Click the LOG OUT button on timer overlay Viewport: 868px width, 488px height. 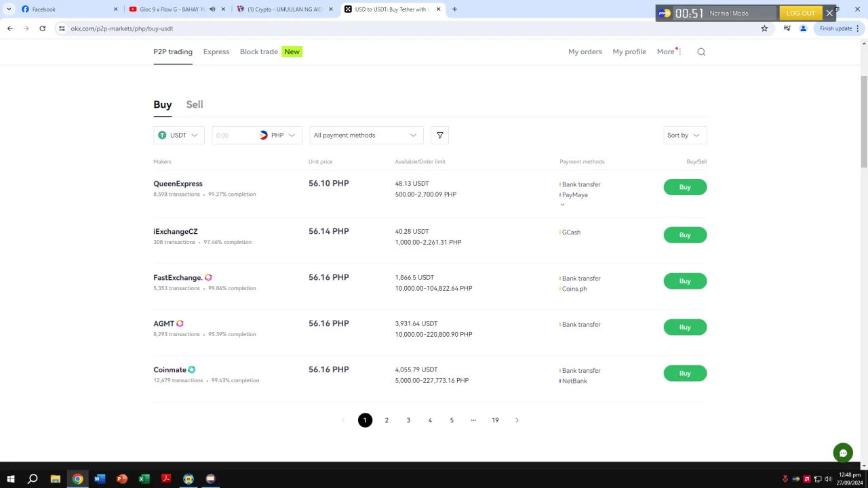click(x=800, y=13)
